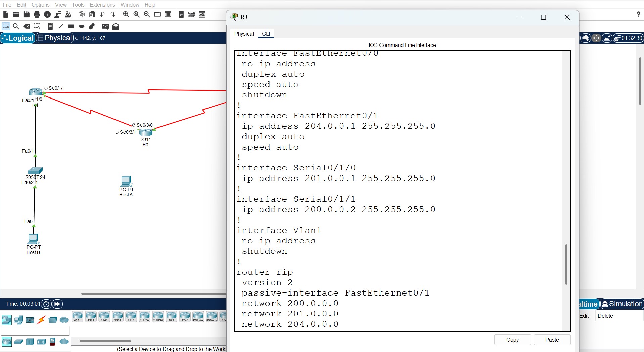The height and width of the screenshot is (352, 644).
Task: Open the Activity Wizard
Action: click(68, 14)
